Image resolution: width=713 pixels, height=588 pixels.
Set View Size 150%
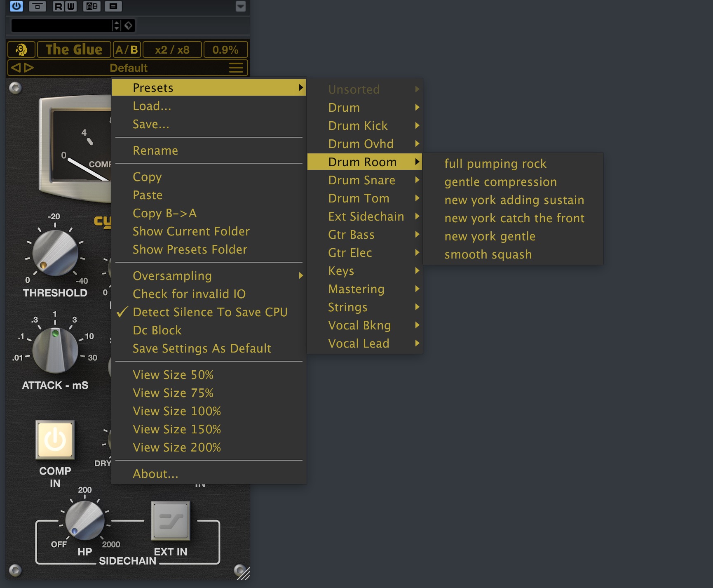coord(209,429)
